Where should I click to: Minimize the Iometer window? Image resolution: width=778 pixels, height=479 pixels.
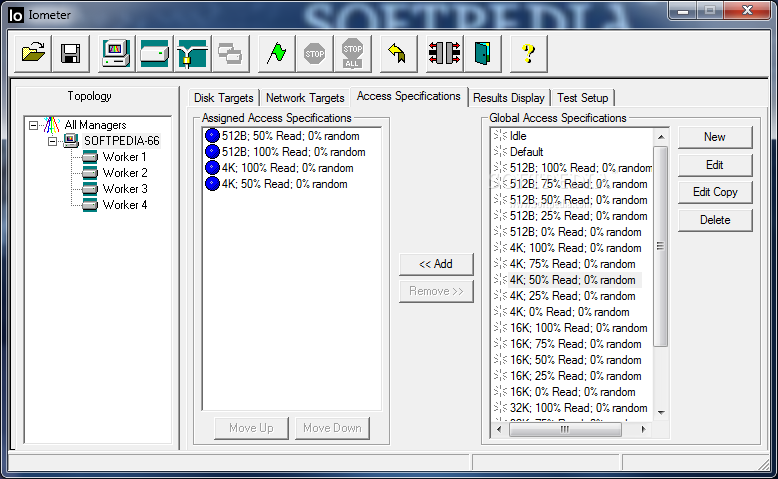click(683, 10)
